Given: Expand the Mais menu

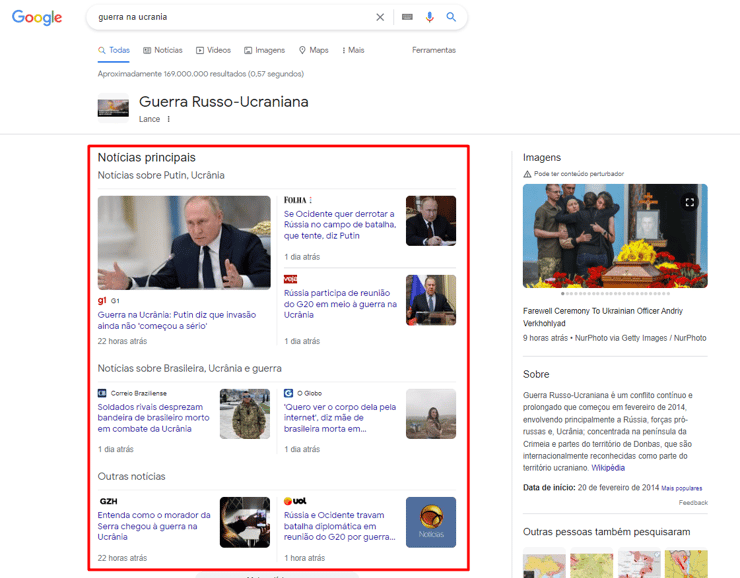Looking at the screenshot, I should pyautogui.click(x=353, y=50).
